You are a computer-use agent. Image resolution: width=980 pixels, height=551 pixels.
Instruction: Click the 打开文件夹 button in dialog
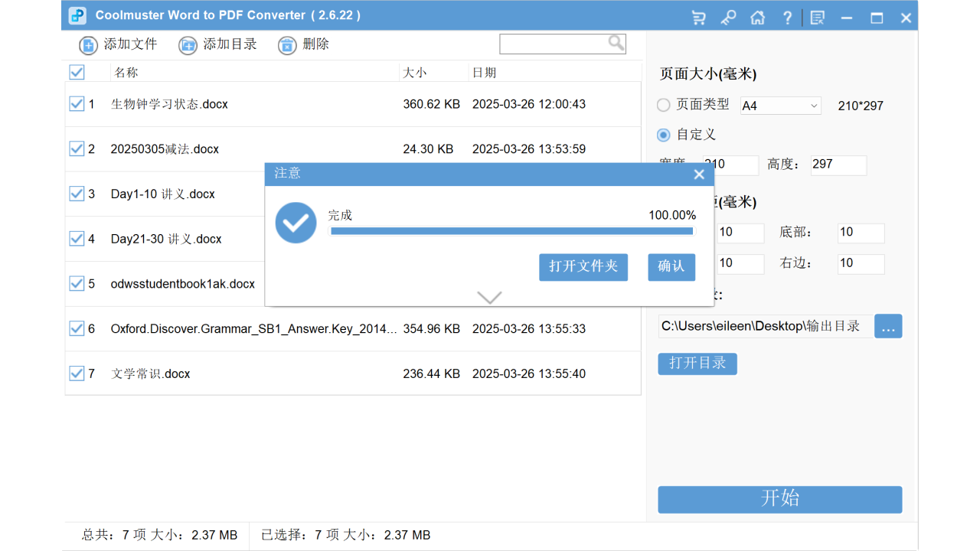(x=583, y=267)
